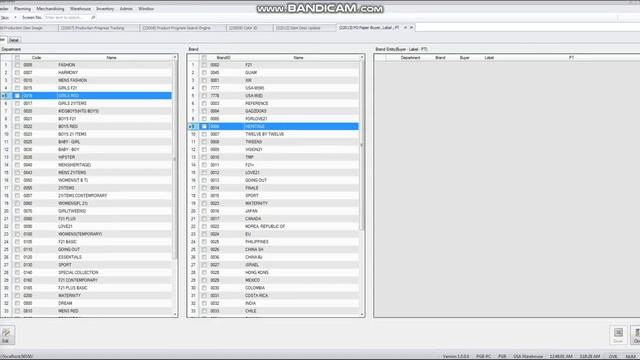The height and width of the screenshot is (360, 640).
Task: Select the SPECIAL COLLECTION department row
Action: (86, 273)
